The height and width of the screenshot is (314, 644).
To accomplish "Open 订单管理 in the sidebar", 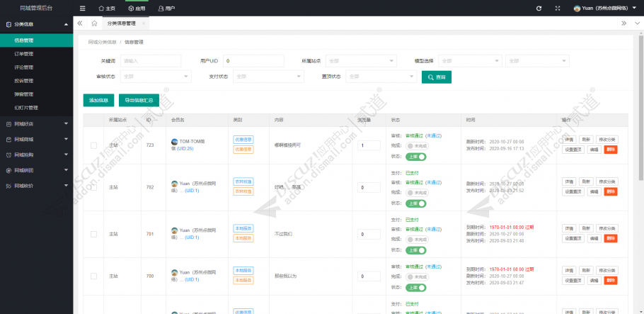I will pyautogui.click(x=24, y=53).
